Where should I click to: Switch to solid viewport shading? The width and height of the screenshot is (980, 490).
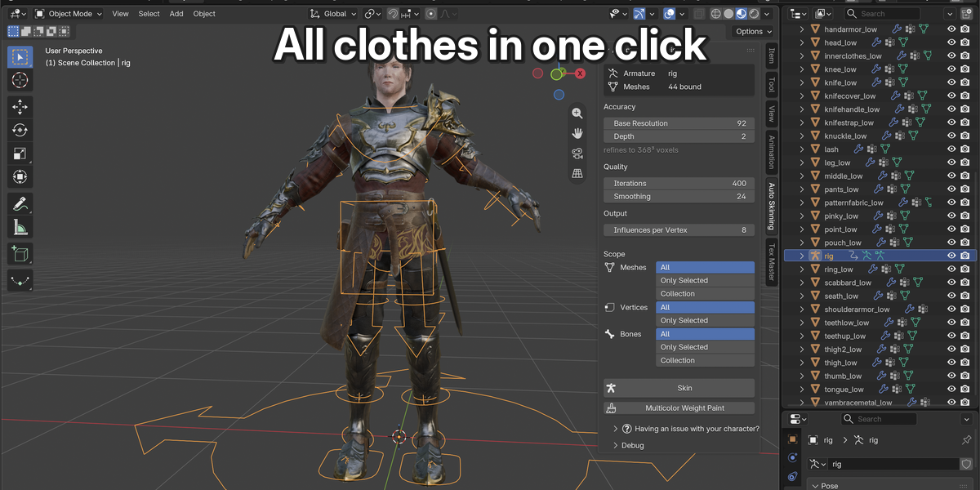click(x=729, y=14)
